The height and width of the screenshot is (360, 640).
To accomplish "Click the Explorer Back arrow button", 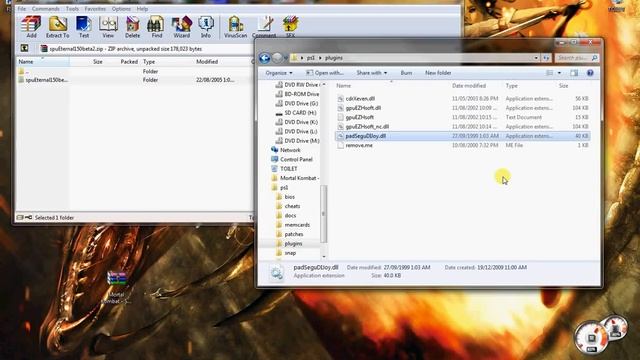I will click(x=264, y=58).
